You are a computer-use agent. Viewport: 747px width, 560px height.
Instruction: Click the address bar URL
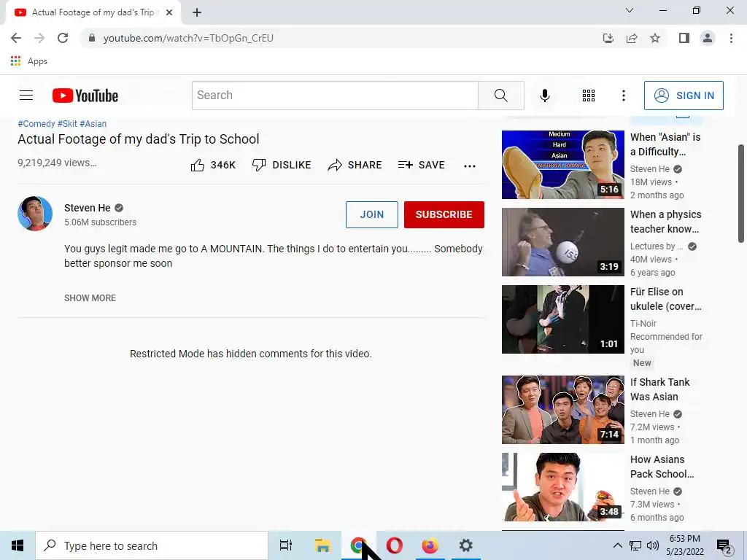click(188, 38)
